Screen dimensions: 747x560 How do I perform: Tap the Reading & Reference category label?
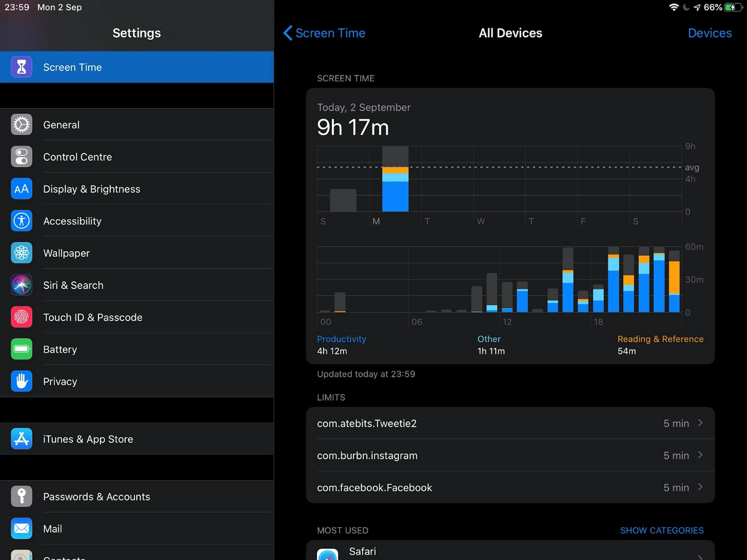[661, 339]
